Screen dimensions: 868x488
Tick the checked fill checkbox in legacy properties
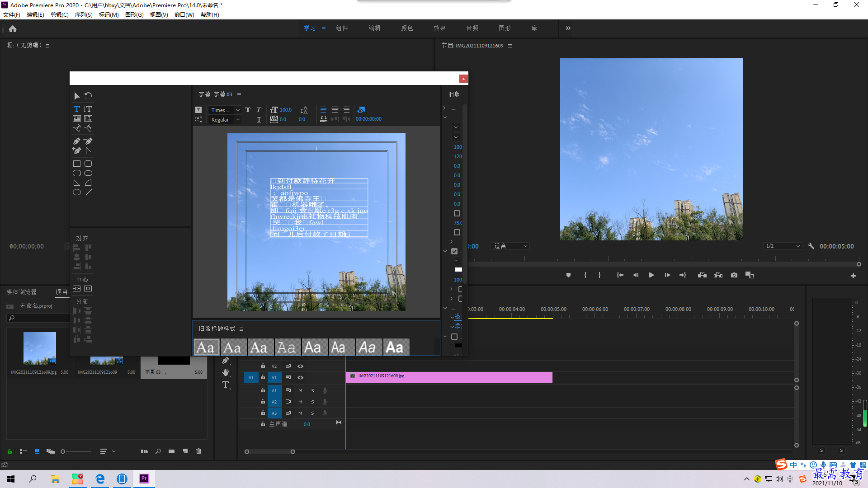(454, 252)
